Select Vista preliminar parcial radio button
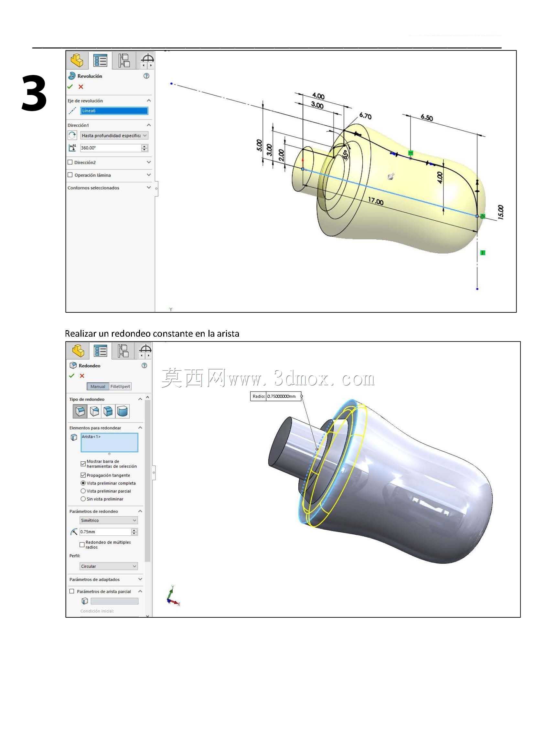The image size is (535, 756). (x=83, y=491)
